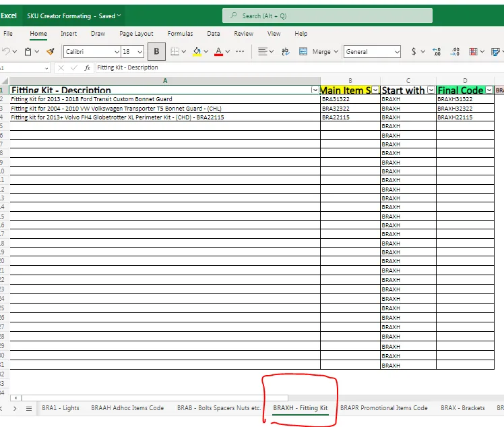Screen dimensions: 504x427
Task: Open the all sheets list icon
Action: tap(29, 409)
